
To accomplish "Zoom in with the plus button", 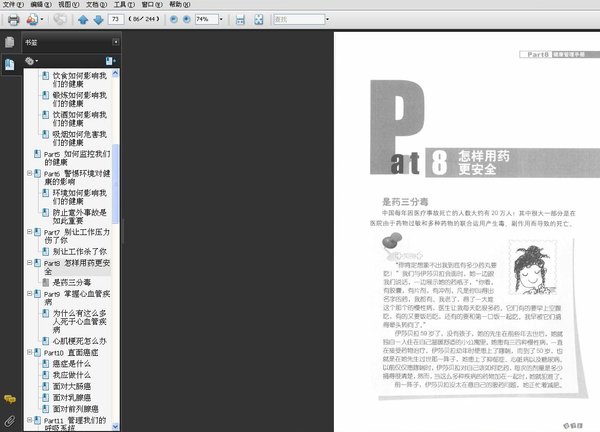I will 186,19.
